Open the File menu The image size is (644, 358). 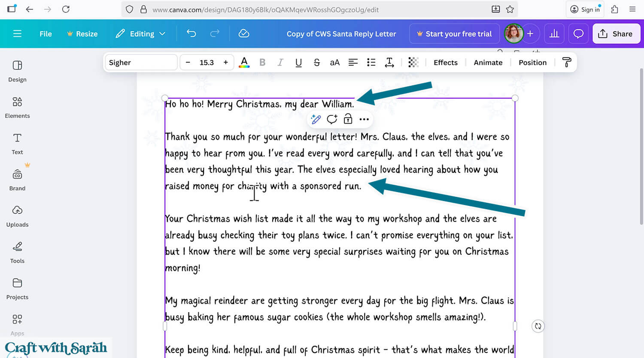point(45,33)
